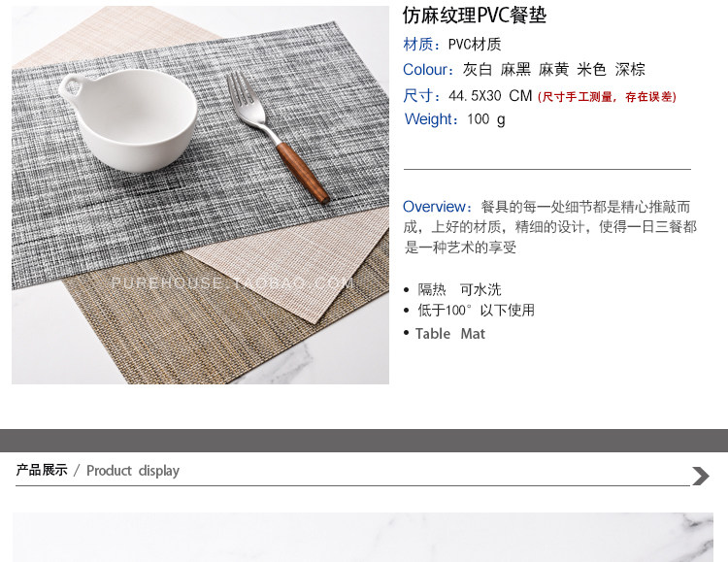Select the 米色 colour option
This screenshot has width=728, height=562.
[x=591, y=70]
